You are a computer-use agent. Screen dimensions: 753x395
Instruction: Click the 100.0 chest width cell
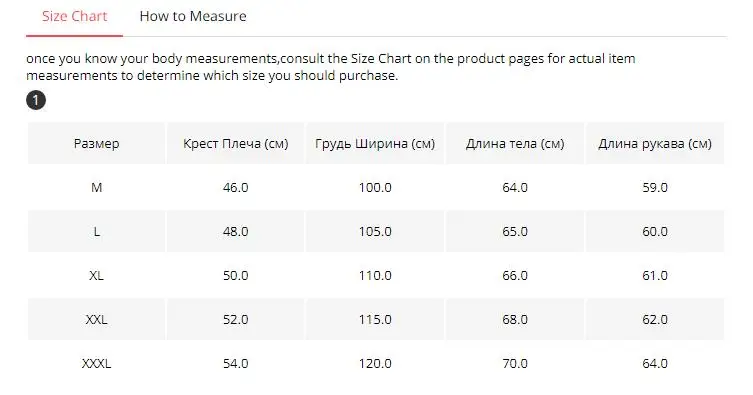[x=375, y=188]
